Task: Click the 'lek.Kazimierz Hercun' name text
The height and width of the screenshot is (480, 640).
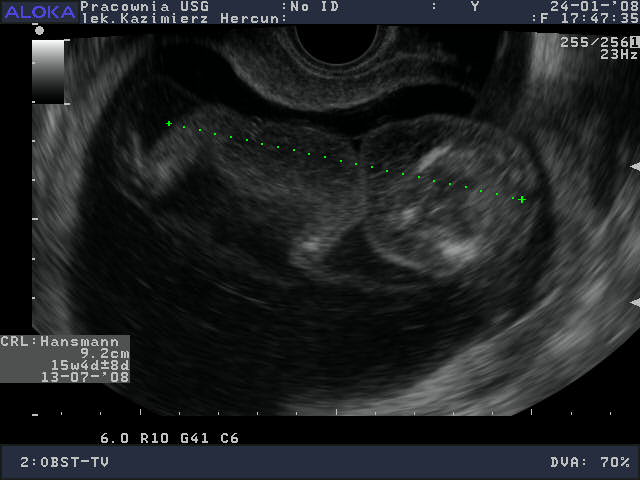Action: (x=180, y=18)
